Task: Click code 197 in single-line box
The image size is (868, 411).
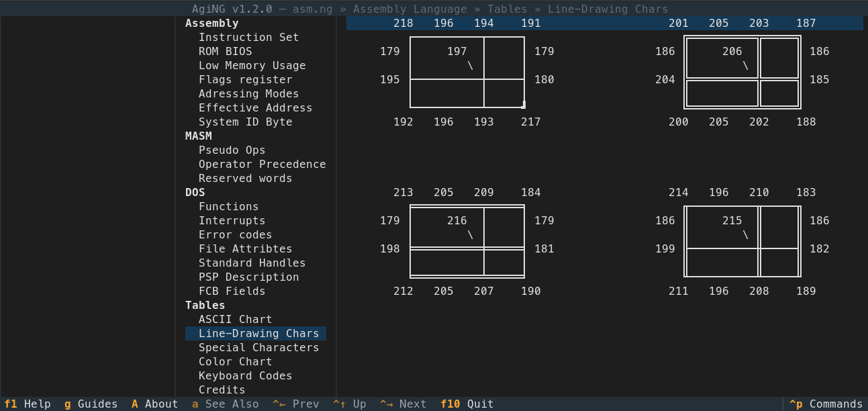Action: click(x=457, y=52)
